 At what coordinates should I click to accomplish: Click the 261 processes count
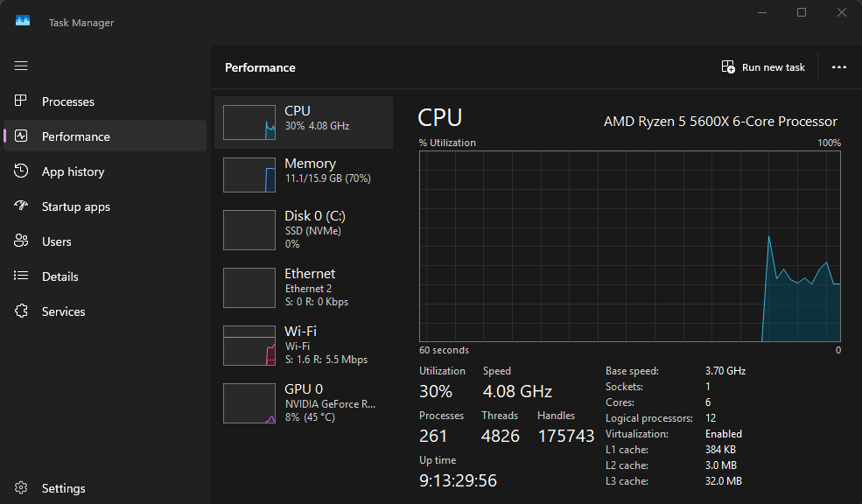coord(433,436)
